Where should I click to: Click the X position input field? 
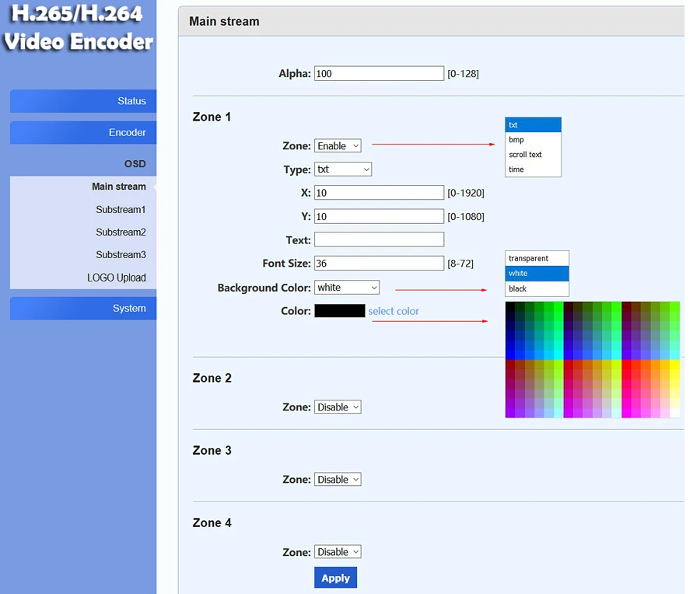click(379, 193)
